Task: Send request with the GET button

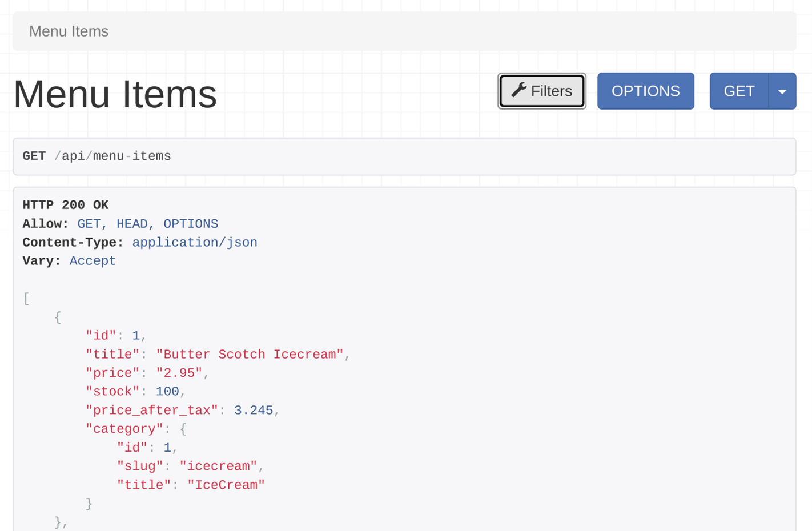Action: [739, 91]
